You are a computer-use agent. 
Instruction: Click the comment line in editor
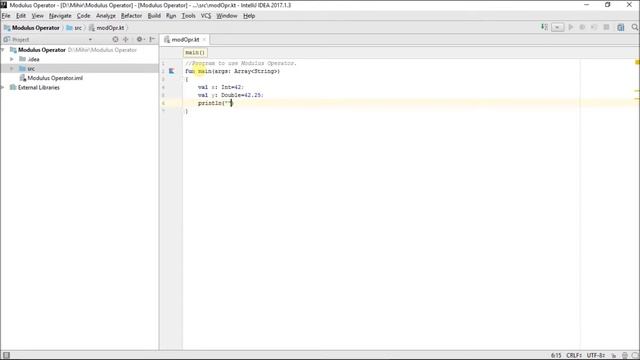241,64
